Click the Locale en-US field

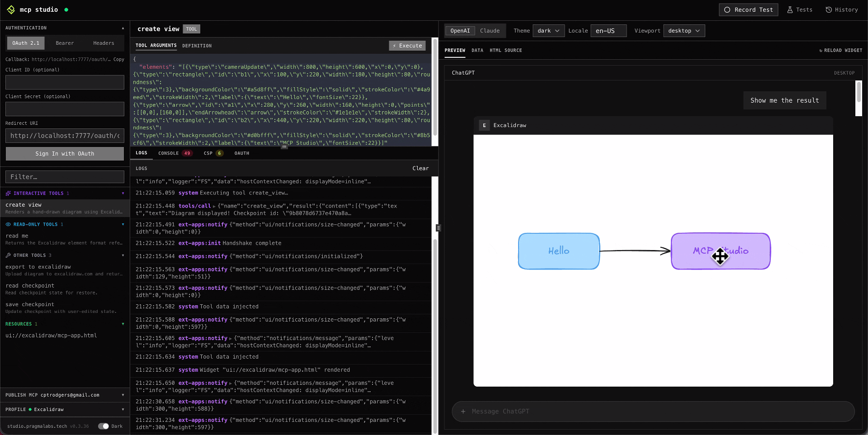[609, 31]
